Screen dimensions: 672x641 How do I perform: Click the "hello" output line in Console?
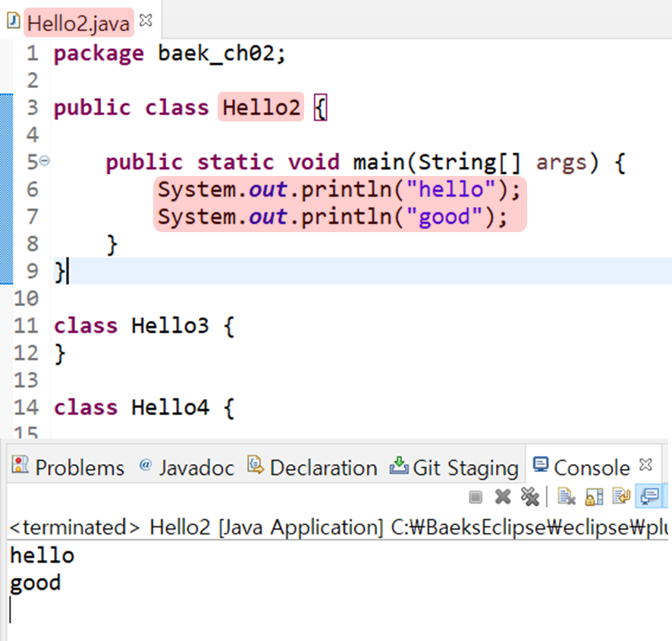(x=42, y=556)
